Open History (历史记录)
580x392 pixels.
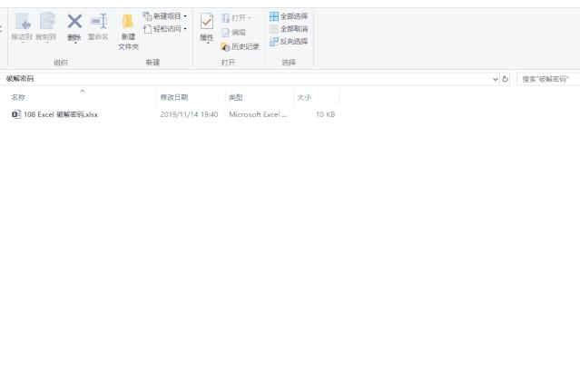click(240, 46)
